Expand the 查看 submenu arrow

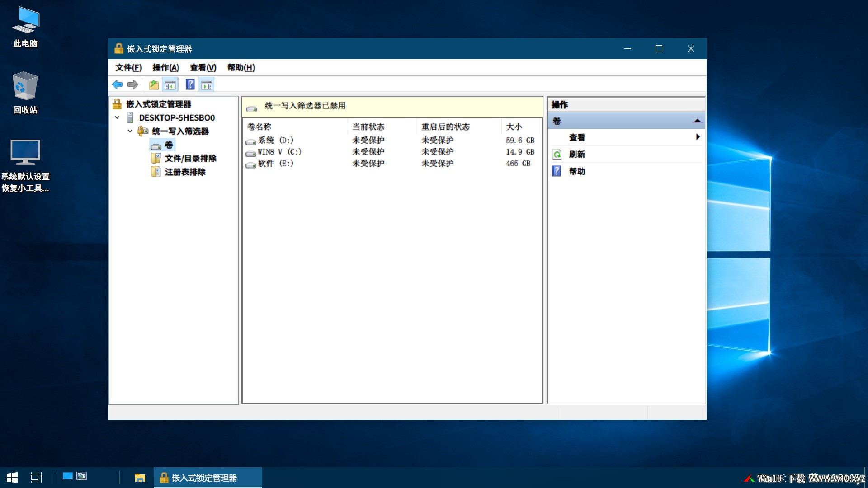[x=698, y=137]
